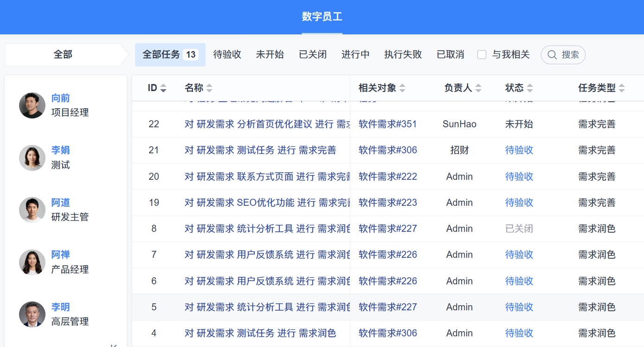Open 软件需求#222 related object link
The height and width of the screenshot is (347, 644).
click(x=388, y=177)
